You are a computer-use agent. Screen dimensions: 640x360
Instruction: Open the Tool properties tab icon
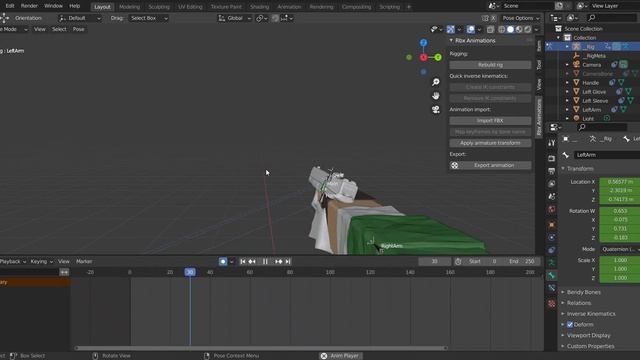point(551,143)
